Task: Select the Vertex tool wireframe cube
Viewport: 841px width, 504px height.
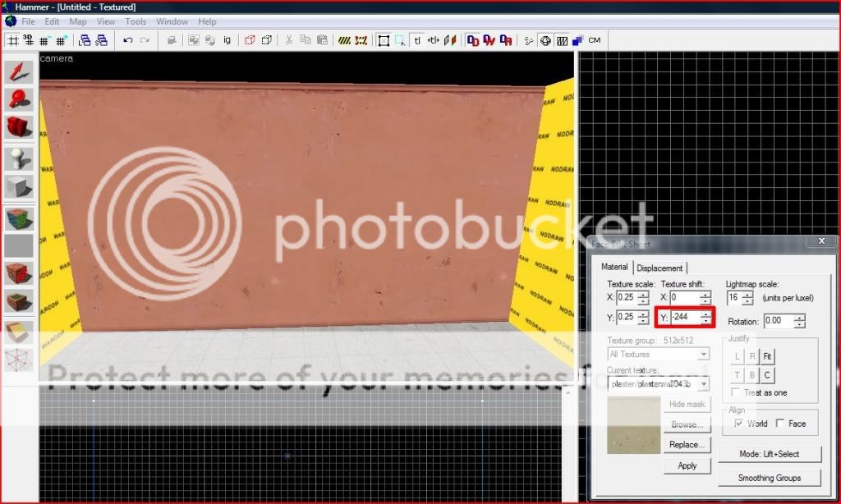Action: pos(19,360)
